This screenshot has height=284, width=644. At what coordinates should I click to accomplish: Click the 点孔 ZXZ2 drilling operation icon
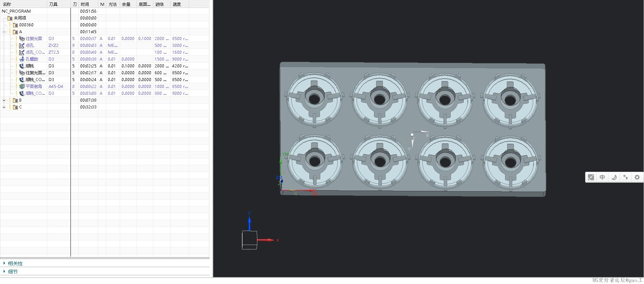coord(22,46)
